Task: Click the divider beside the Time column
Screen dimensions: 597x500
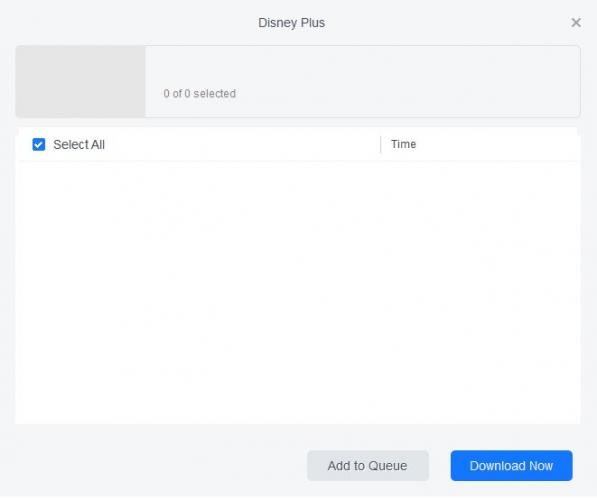Action: (x=381, y=144)
